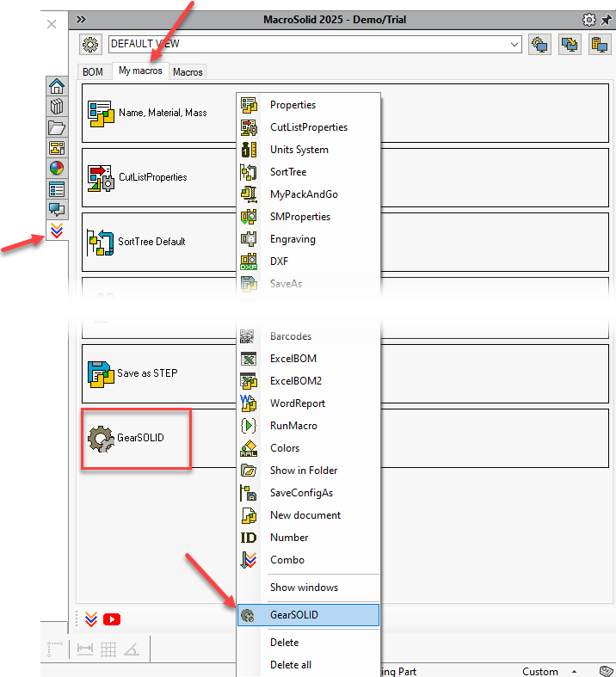
Task: Click the RunMacro play icon
Action: coord(249,426)
